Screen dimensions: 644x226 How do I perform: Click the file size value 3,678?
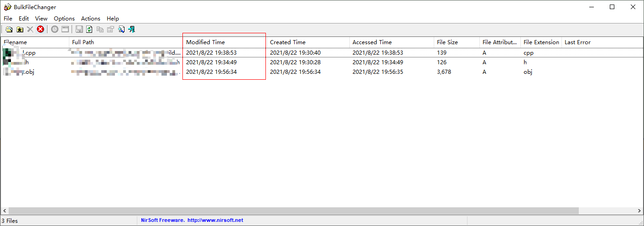pos(444,72)
